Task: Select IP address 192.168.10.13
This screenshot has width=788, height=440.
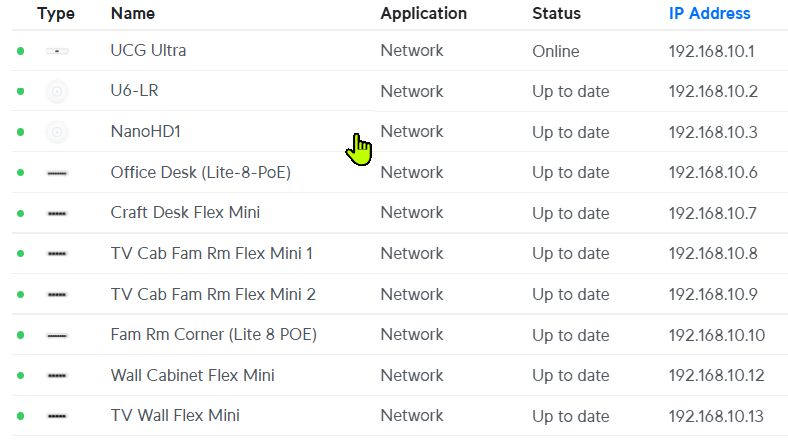Action: point(715,416)
